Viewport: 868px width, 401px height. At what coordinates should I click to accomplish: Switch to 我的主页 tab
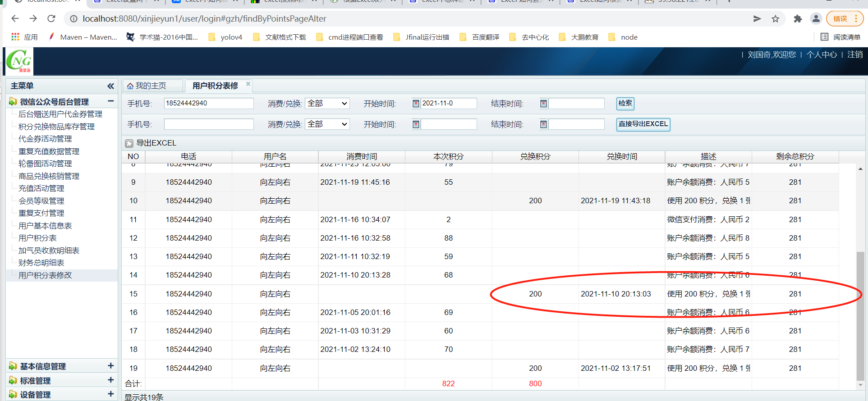tap(151, 86)
